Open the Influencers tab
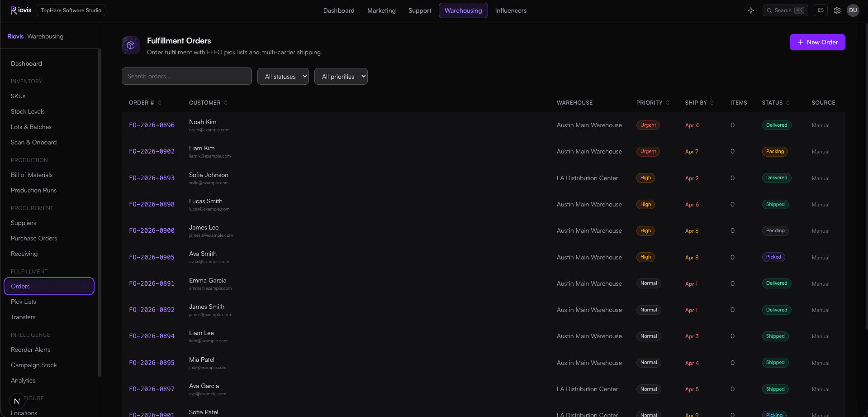Image resolution: width=868 pixels, height=417 pixels. (511, 10)
